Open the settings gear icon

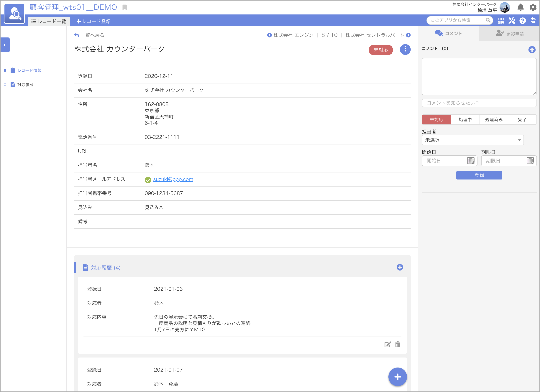(533, 7)
